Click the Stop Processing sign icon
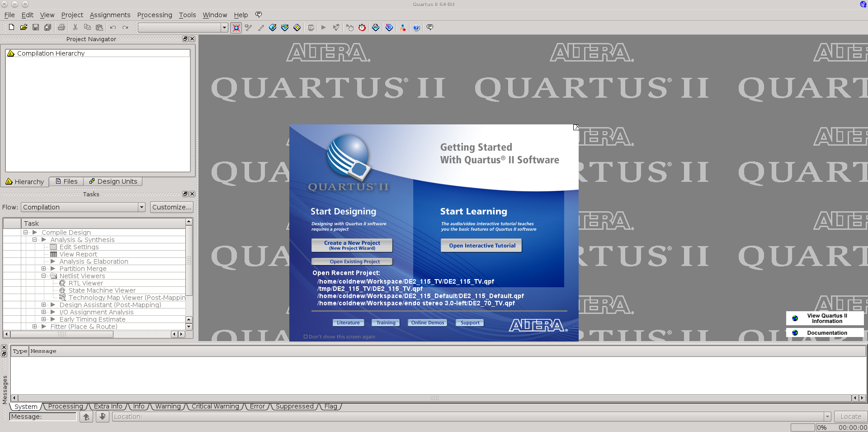 click(x=311, y=28)
